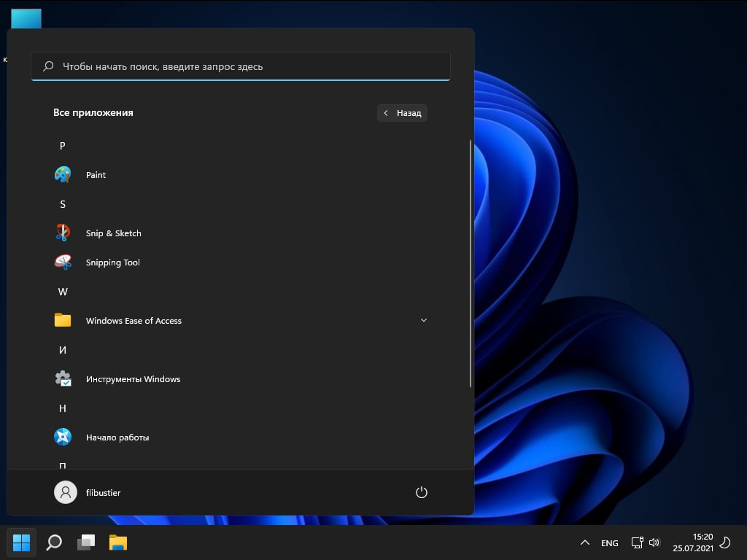747x560 pixels.
Task: Focus the search field 'Чтобы начать поиск'
Action: tap(241, 66)
